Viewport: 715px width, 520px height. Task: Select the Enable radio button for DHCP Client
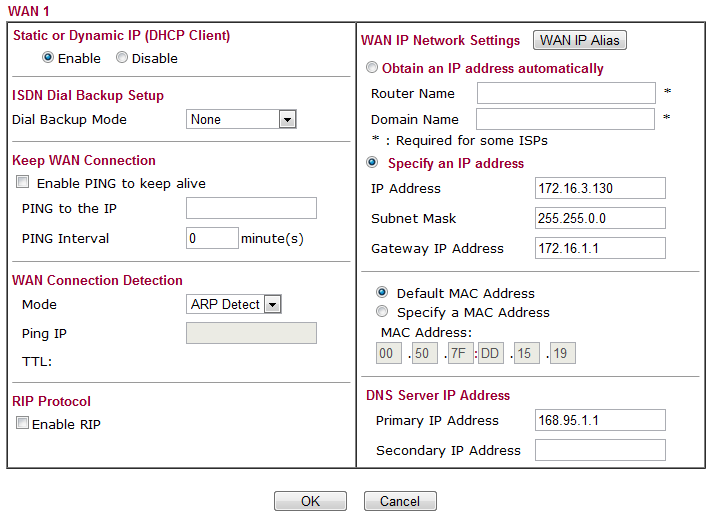(48, 58)
